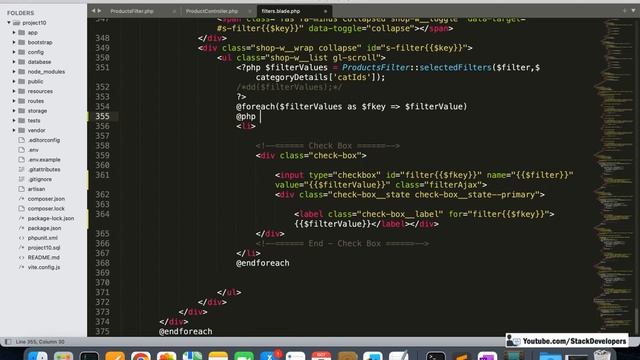Expand the database folder arrow
This screenshot has height=360, width=640.
tap(14, 62)
